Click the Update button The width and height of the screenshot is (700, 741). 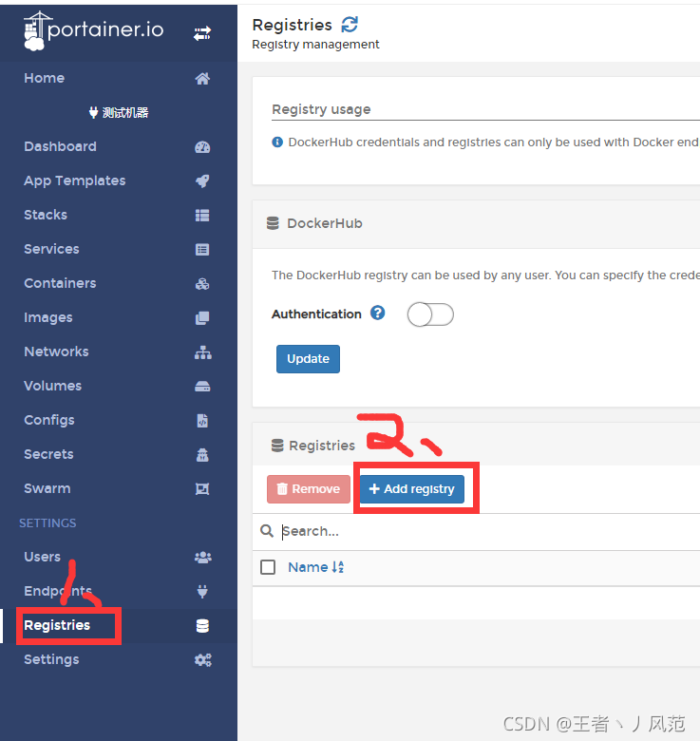click(x=308, y=359)
